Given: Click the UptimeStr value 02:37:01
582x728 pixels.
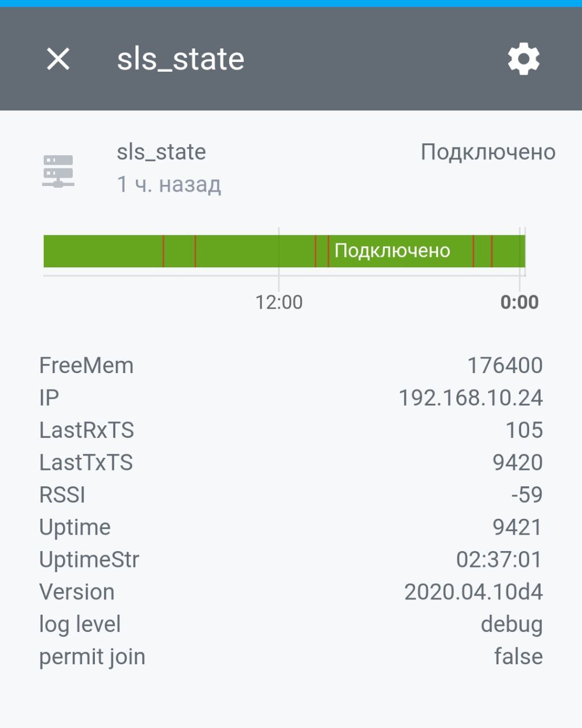Looking at the screenshot, I should (499, 560).
